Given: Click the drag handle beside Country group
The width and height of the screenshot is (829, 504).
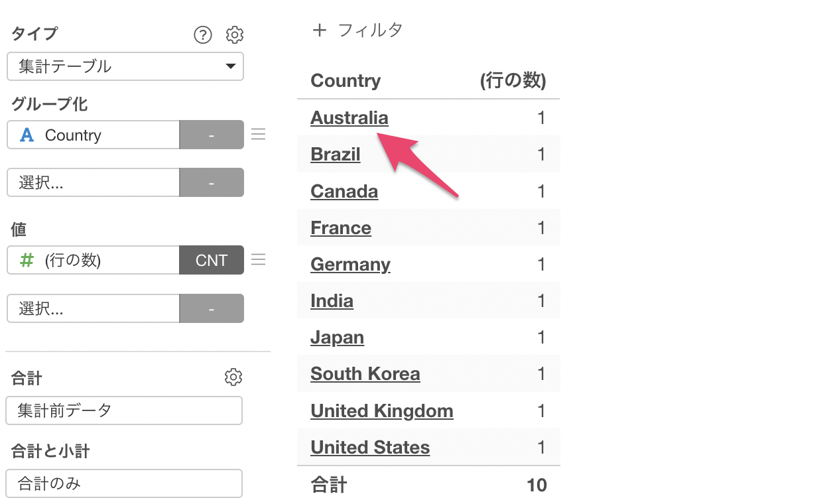Looking at the screenshot, I should point(259,135).
